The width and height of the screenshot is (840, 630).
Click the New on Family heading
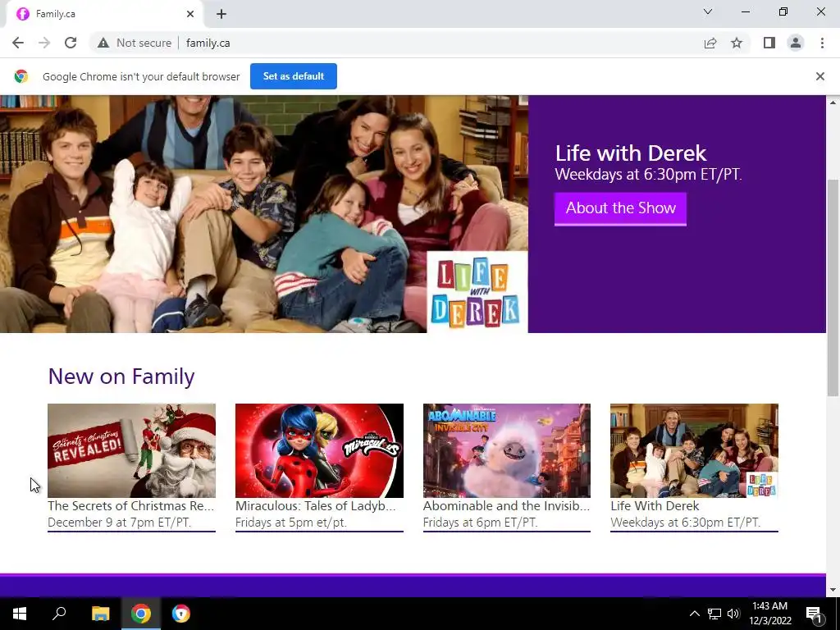pyautogui.click(x=121, y=377)
